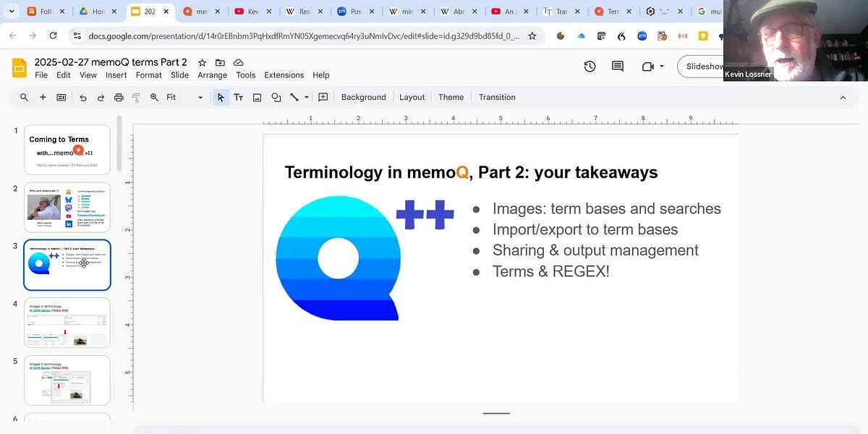The image size is (868, 434).
Task: Add a new slide with plus icon
Action: click(43, 97)
